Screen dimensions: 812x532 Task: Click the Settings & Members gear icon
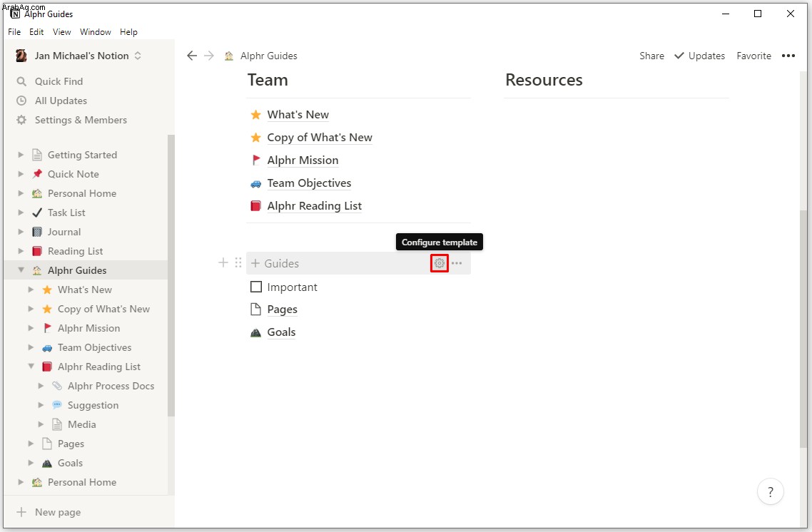coord(21,120)
